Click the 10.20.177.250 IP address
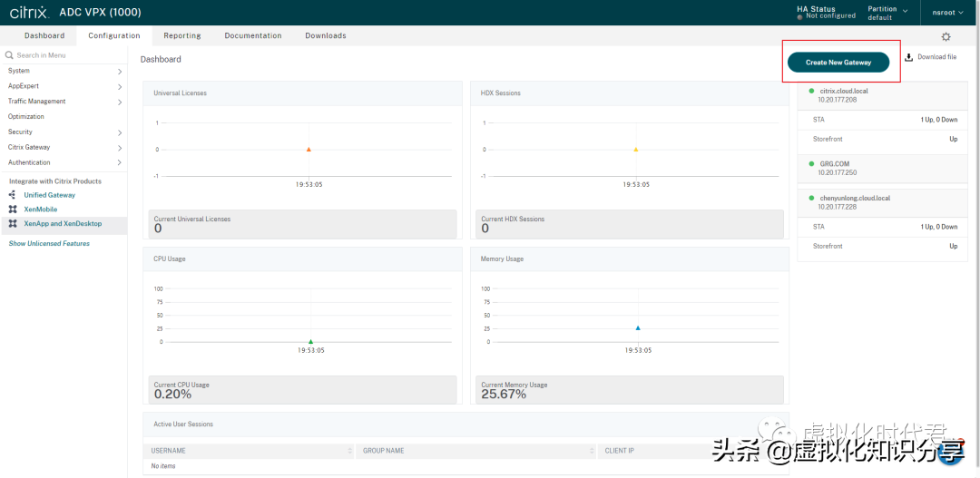Image resolution: width=980 pixels, height=478 pixels. point(837,172)
